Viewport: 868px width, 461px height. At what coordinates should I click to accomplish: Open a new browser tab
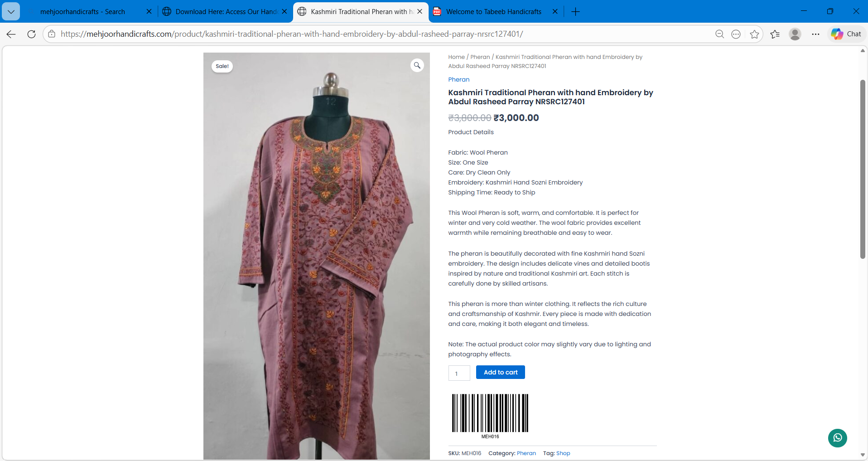click(575, 12)
